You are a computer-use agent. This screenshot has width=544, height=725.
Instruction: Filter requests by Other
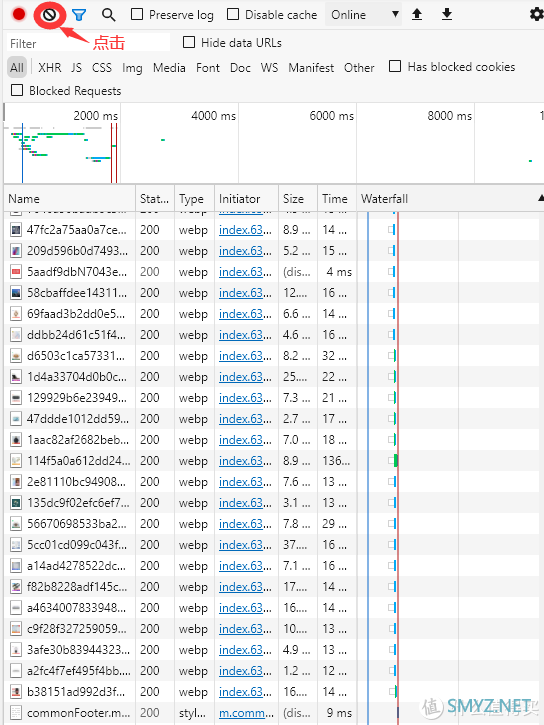(x=359, y=68)
